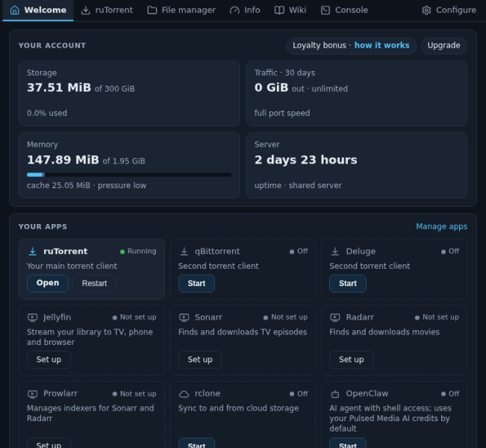Click the '147.89 MiB' memory value
Viewport: 486px width, 448px height.
click(63, 160)
